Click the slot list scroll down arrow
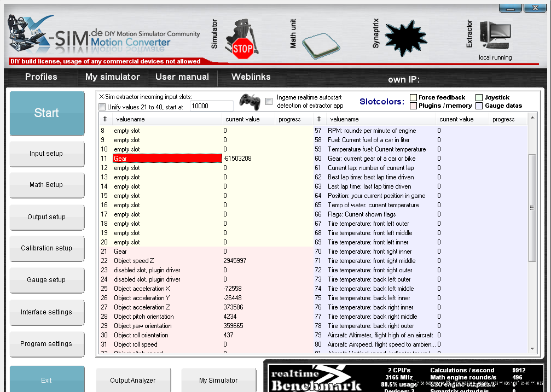The image size is (551, 392). [x=533, y=348]
